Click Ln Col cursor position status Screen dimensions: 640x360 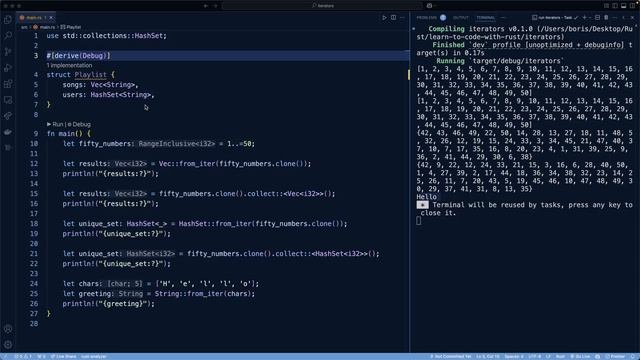487,356
